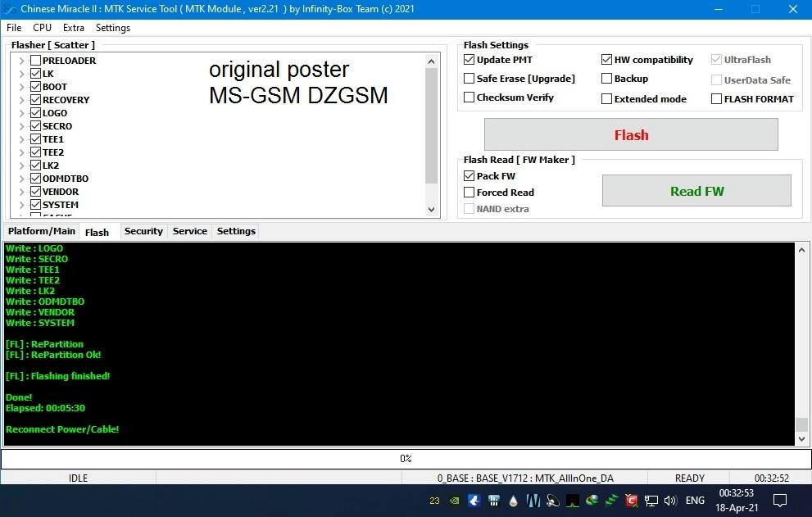
Task: Switch the ENG input language indicator
Action: (695, 501)
